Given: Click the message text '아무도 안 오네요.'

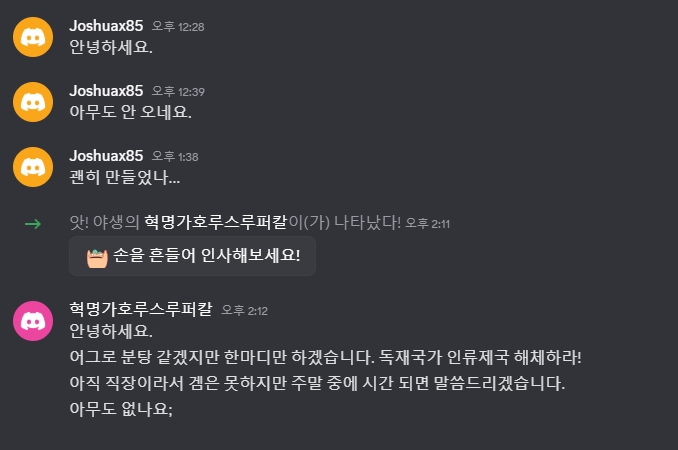Looking at the screenshot, I should click(130, 111).
